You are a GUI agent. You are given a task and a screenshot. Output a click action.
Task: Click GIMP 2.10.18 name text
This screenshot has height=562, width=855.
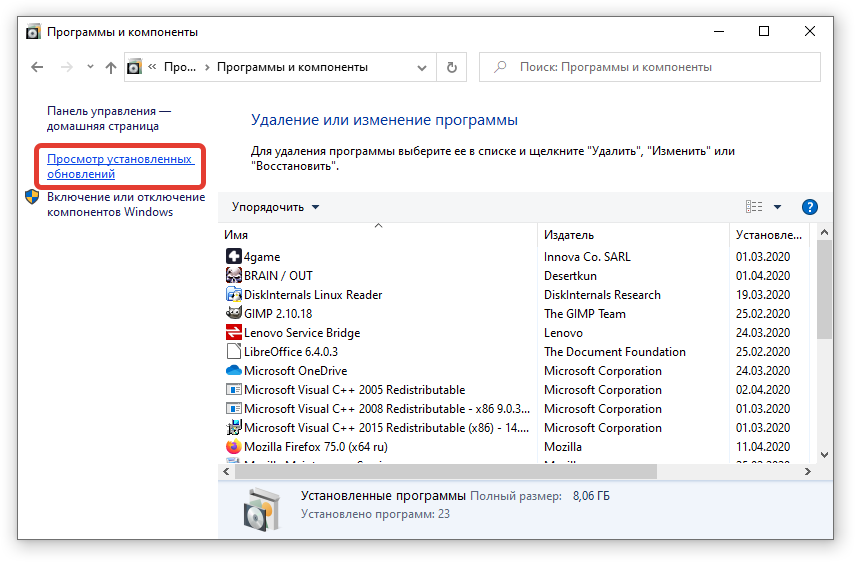coord(278,313)
